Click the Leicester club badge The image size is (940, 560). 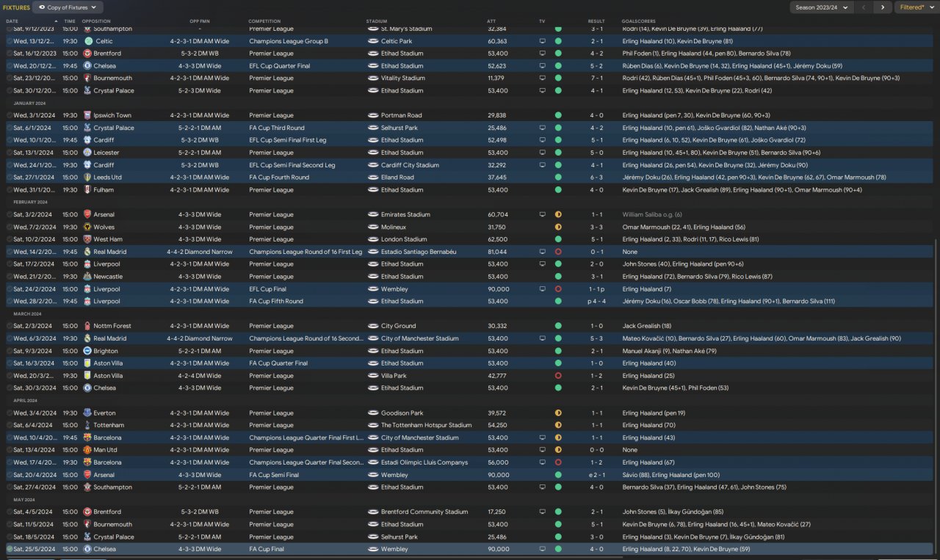pos(88,153)
